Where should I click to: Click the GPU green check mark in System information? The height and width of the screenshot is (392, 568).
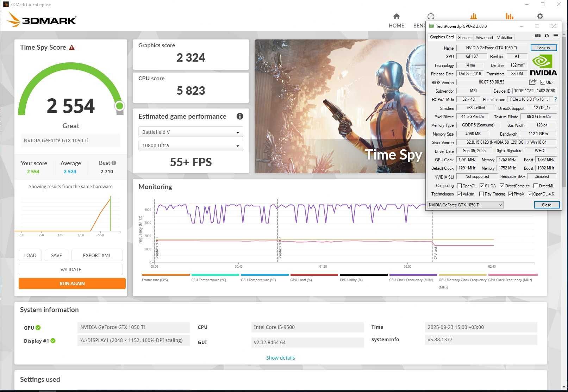[x=38, y=328]
